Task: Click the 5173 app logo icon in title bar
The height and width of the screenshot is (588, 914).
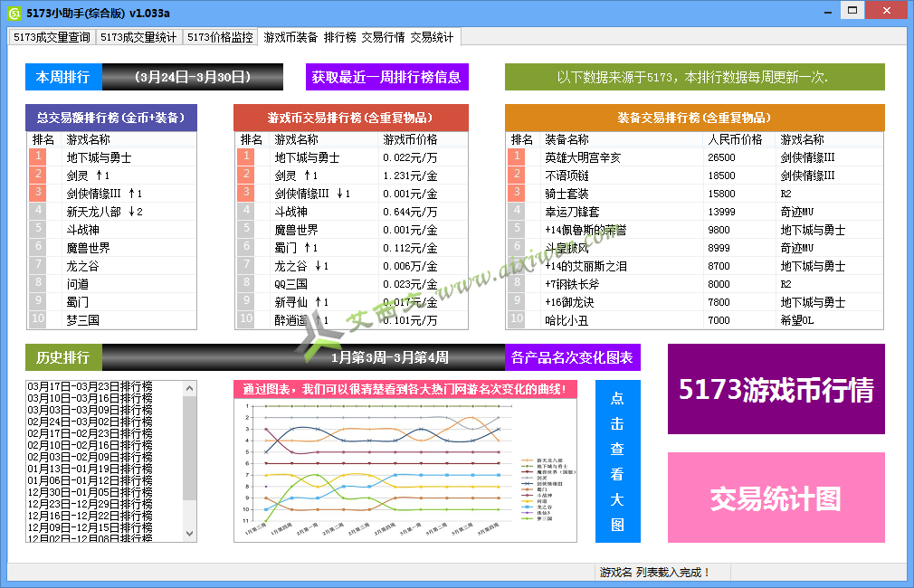Action: (x=14, y=13)
